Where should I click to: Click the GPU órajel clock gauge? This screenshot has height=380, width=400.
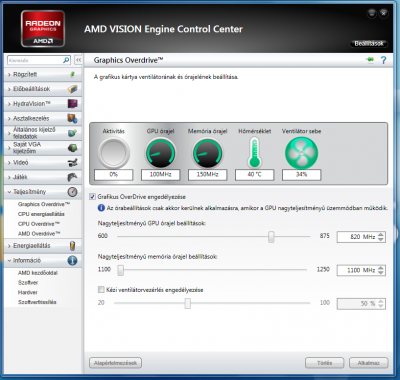pos(161,153)
